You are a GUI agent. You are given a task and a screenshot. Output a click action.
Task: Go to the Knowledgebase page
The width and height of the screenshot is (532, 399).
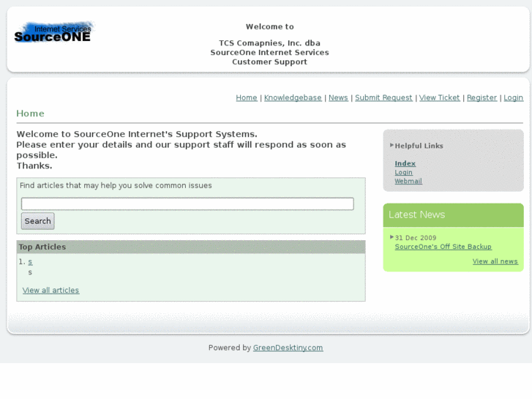coord(293,98)
